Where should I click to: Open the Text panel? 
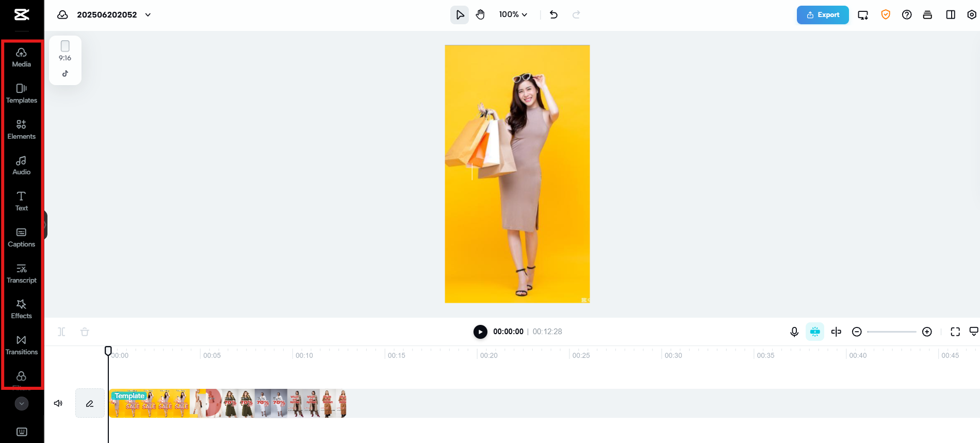point(22,201)
